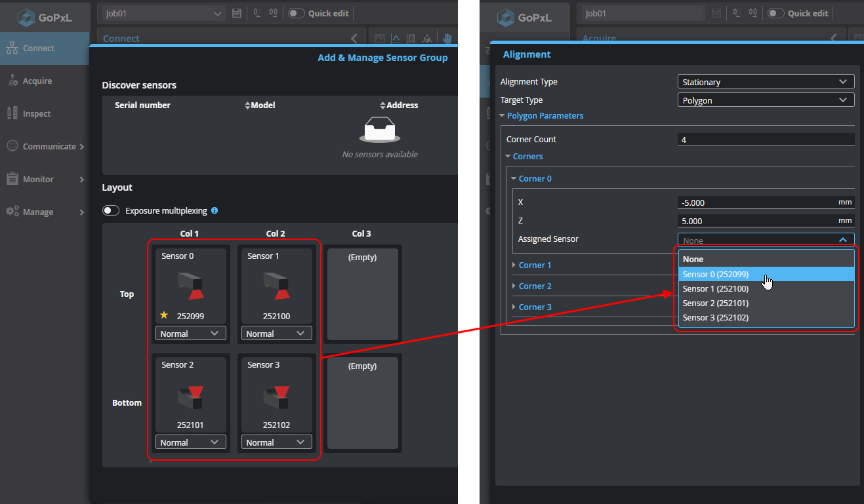
Task: Open Inspect from the sidebar
Action: coord(37,113)
